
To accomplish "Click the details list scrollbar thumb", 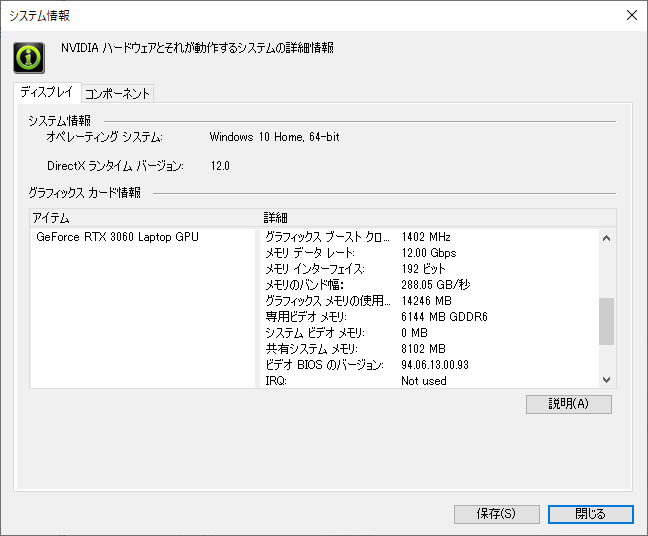I will point(606,321).
